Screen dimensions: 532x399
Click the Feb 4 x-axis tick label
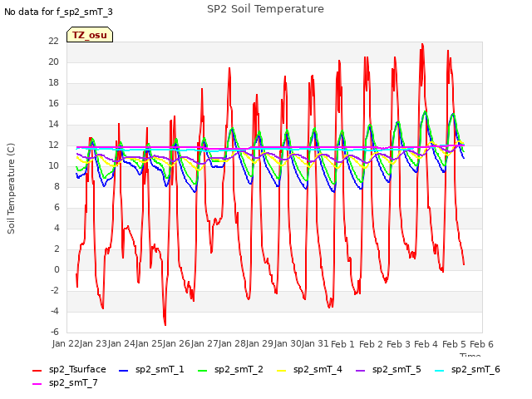[x=426, y=344]
